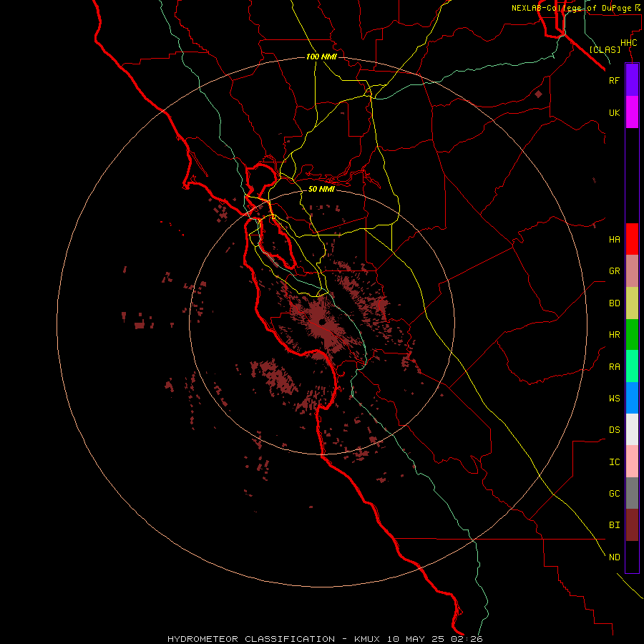Select the yellow BD legend swatch
The image size is (644, 644).
(632, 303)
